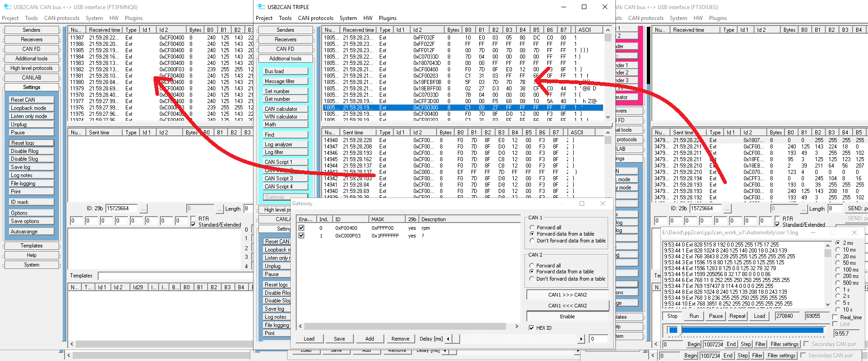Click Gateway table scroll-left arrow
Screen dimensions: 868x361
pyautogui.click(x=300, y=326)
